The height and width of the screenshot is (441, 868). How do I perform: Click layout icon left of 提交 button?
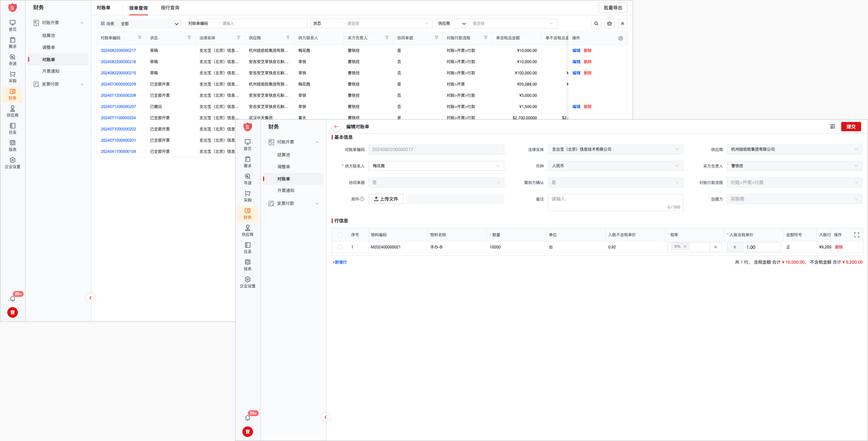tap(833, 127)
